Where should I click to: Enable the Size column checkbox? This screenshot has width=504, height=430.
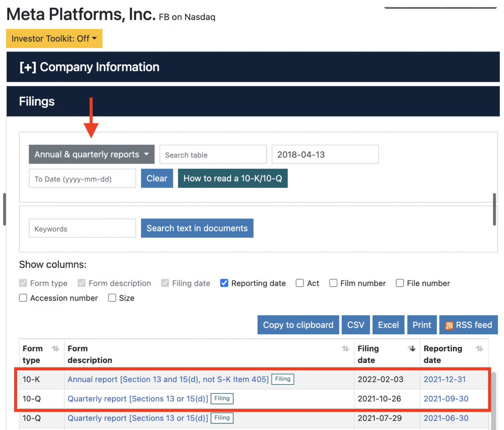coord(112,298)
